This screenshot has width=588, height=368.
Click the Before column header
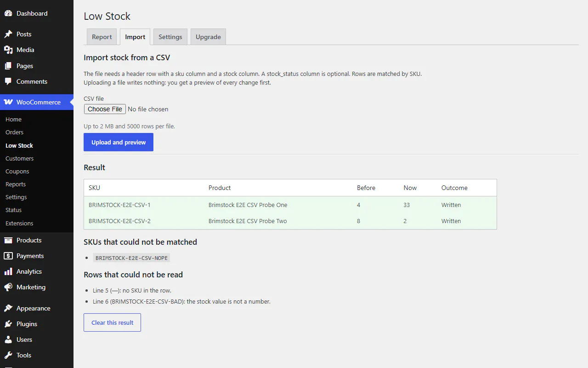point(366,188)
